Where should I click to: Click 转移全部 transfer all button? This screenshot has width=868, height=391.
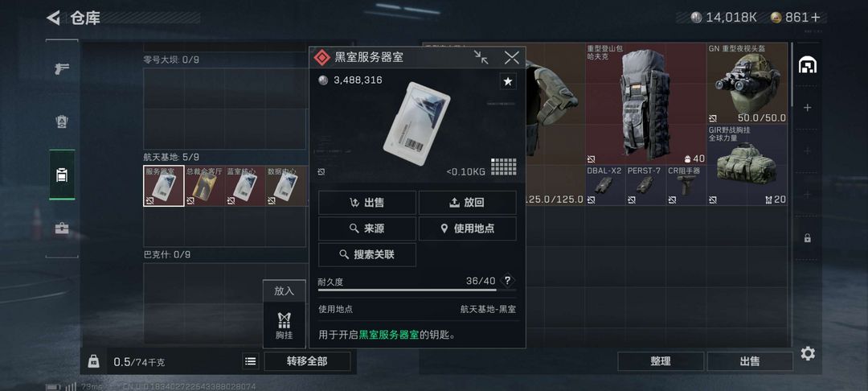click(307, 362)
